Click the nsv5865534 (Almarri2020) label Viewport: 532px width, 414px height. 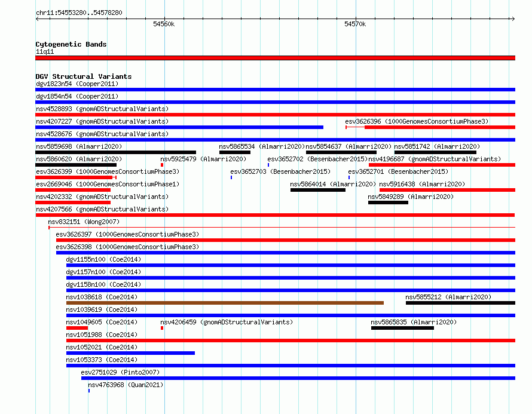(x=262, y=146)
